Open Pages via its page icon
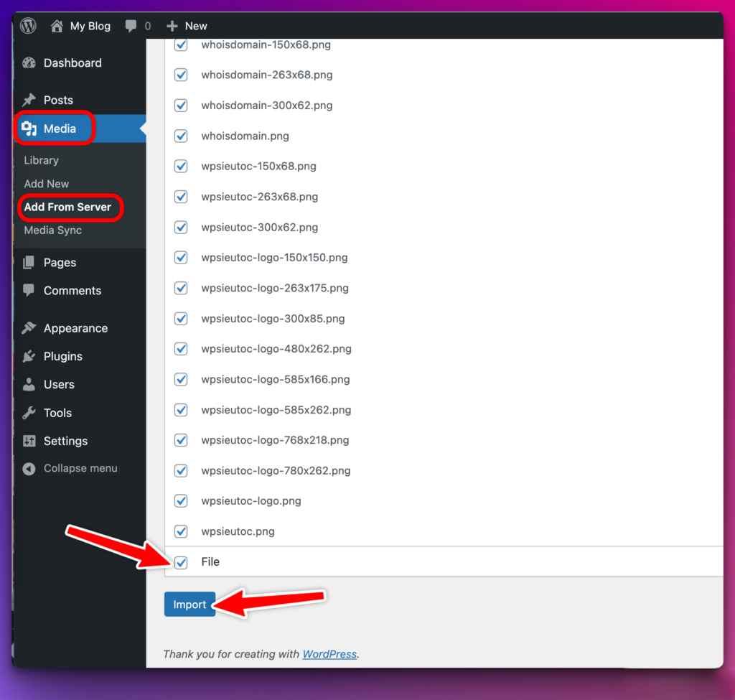The image size is (735, 700). pos(29,262)
